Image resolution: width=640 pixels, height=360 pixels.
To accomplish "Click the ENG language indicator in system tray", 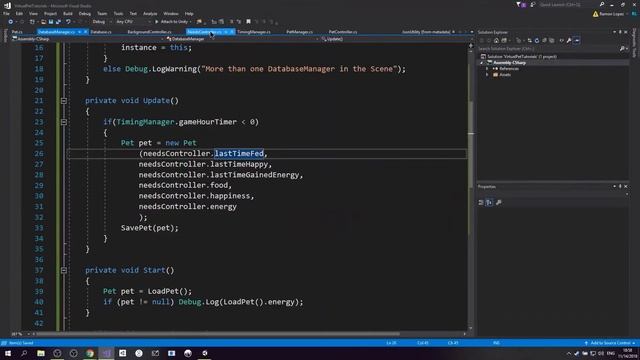I will point(611,353).
